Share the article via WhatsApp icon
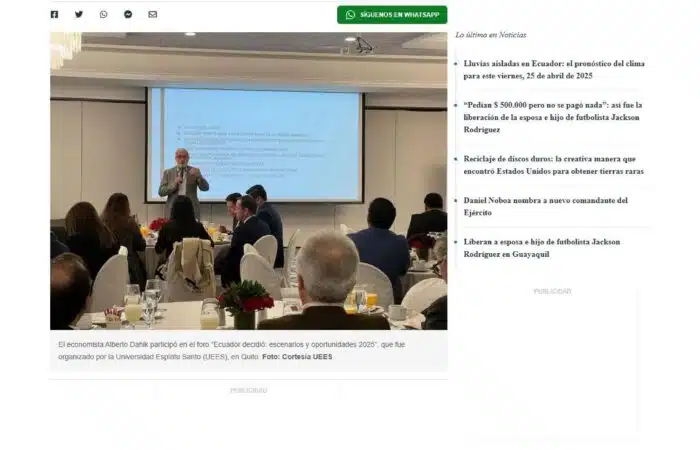Screen dimensions: 700x450 (x=104, y=14)
